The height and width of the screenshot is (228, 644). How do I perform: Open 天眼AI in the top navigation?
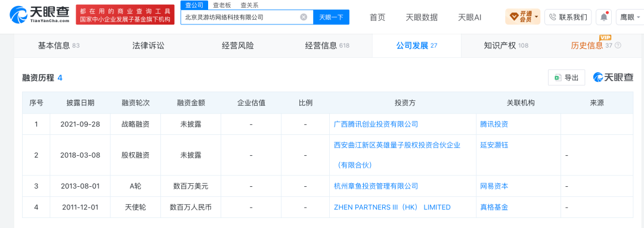(x=469, y=17)
